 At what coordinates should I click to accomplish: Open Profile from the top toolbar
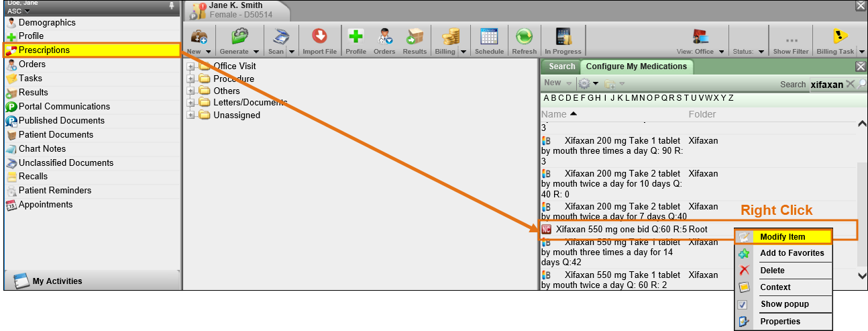pyautogui.click(x=356, y=41)
